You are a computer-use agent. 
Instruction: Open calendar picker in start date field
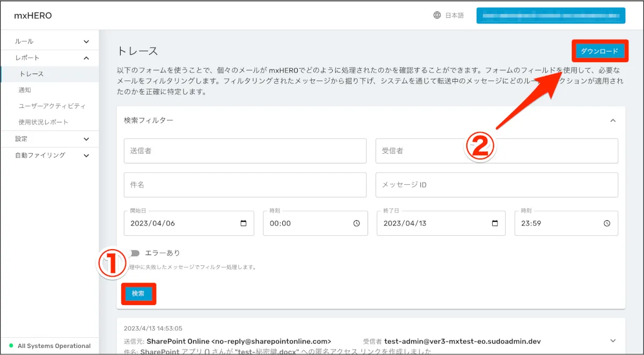[x=244, y=223]
